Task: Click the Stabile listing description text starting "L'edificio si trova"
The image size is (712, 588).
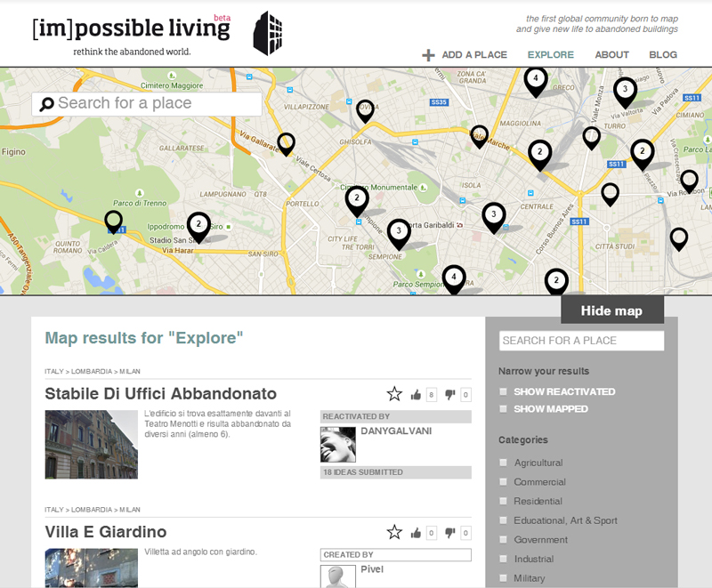Action: tap(217, 423)
